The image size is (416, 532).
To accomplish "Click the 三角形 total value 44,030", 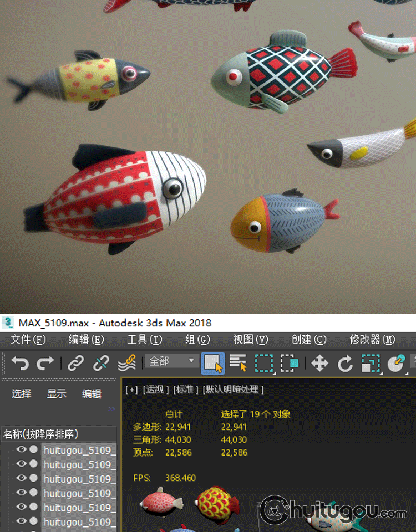I will click(178, 439).
